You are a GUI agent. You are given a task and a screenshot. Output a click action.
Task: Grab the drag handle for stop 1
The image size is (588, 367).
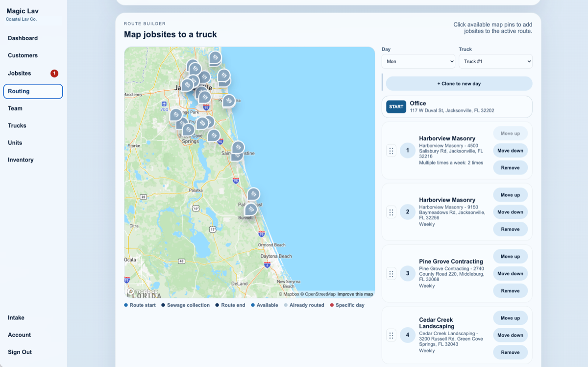(391, 151)
